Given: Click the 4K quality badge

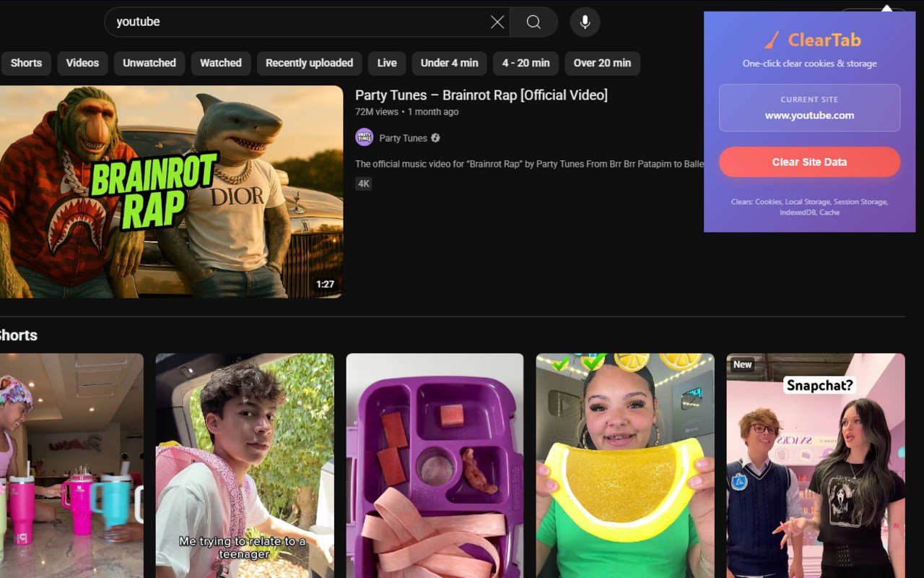Looking at the screenshot, I should coord(364,184).
